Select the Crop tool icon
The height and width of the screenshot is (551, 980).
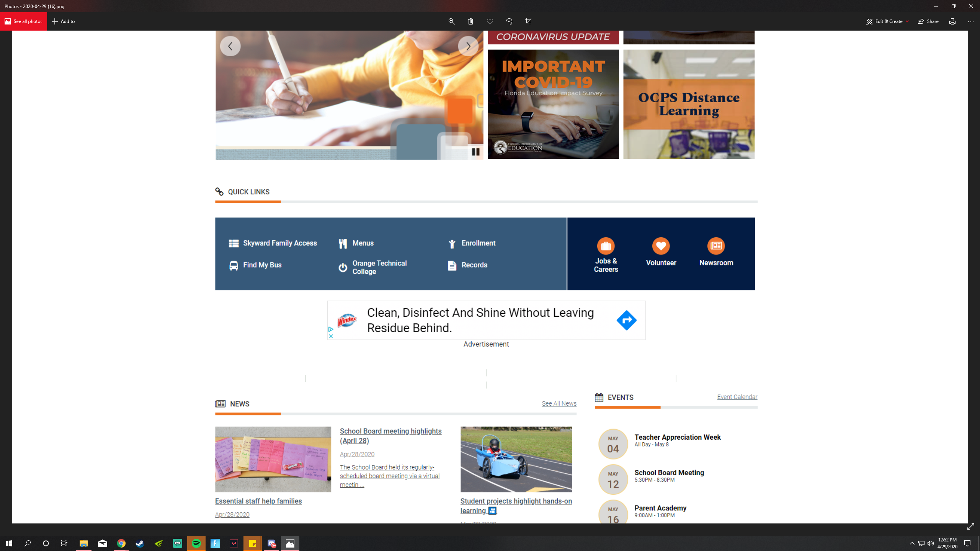(528, 21)
